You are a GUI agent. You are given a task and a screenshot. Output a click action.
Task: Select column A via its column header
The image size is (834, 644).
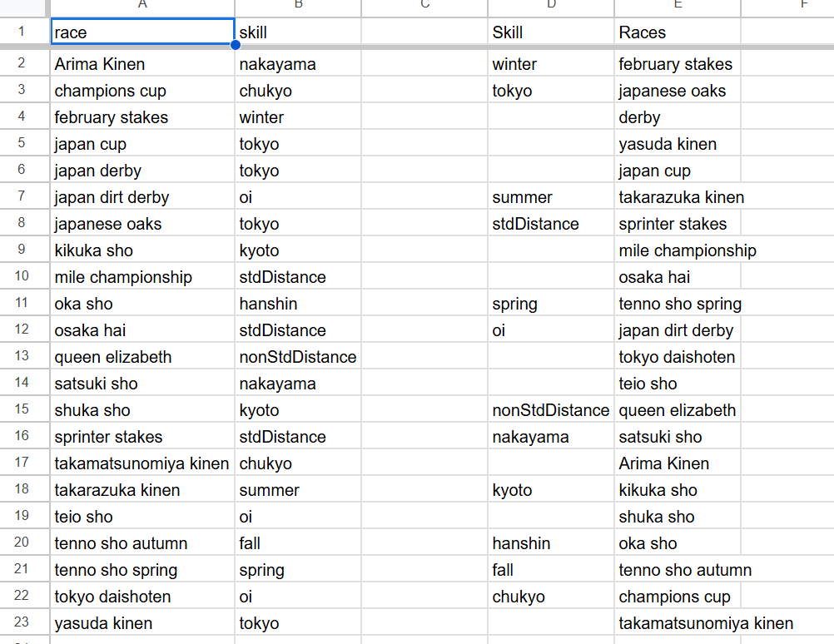click(142, 7)
